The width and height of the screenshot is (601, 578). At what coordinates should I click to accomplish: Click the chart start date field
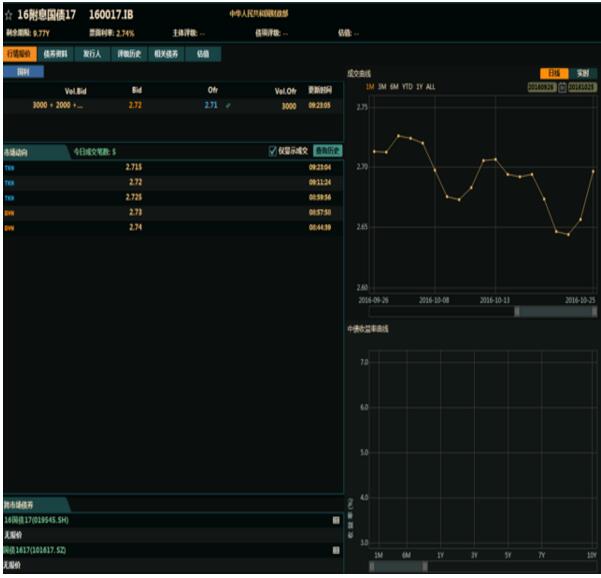(x=541, y=87)
